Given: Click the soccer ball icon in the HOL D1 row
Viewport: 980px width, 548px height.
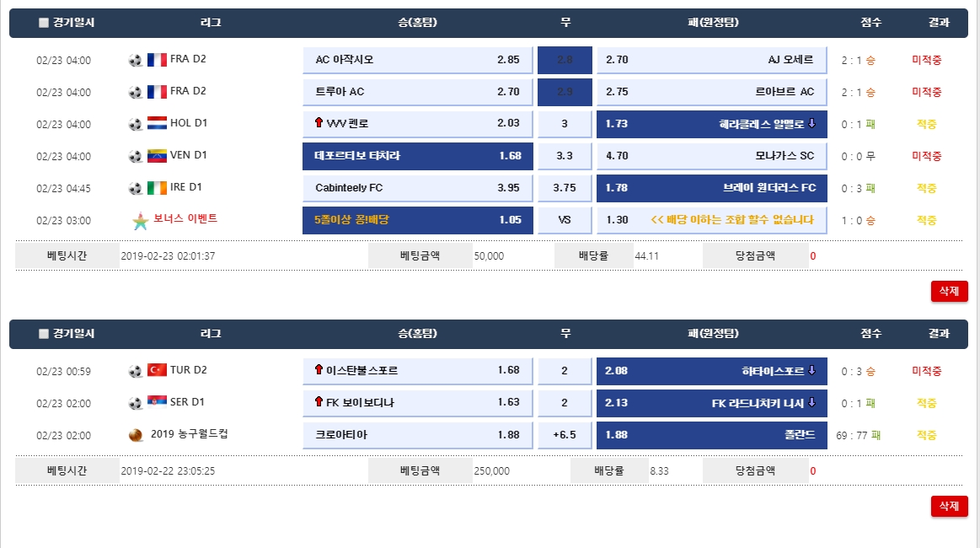Looking at the screenshot, I should point(135,124).
